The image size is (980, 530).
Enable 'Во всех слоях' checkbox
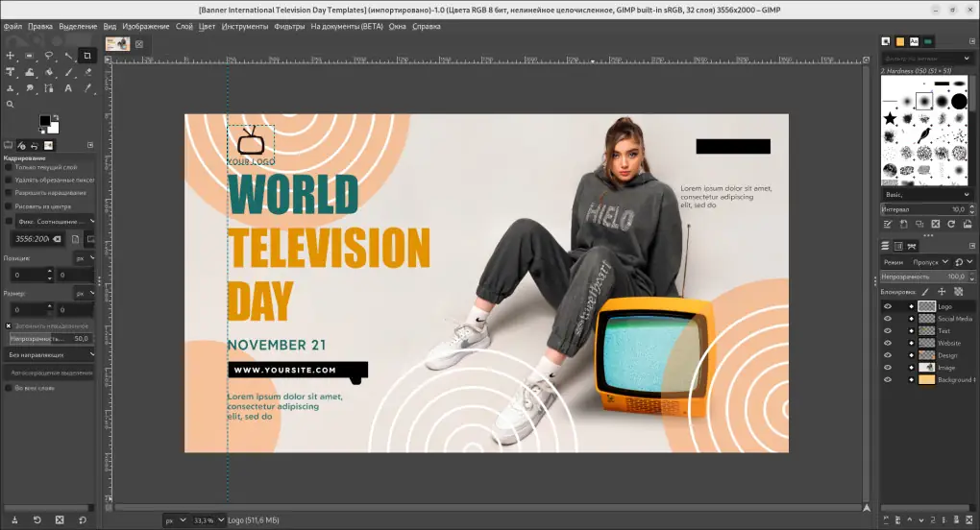click(x=9, y=388)
